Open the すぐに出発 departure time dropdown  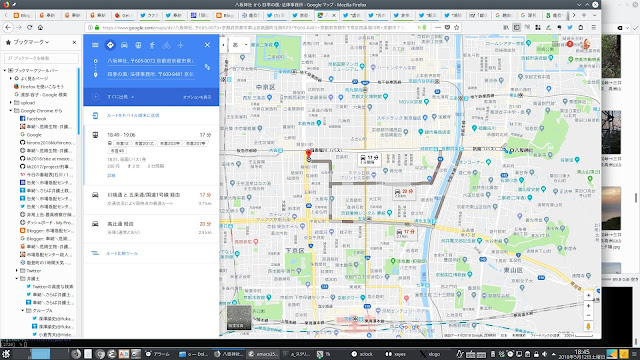(x=121, y=97)
